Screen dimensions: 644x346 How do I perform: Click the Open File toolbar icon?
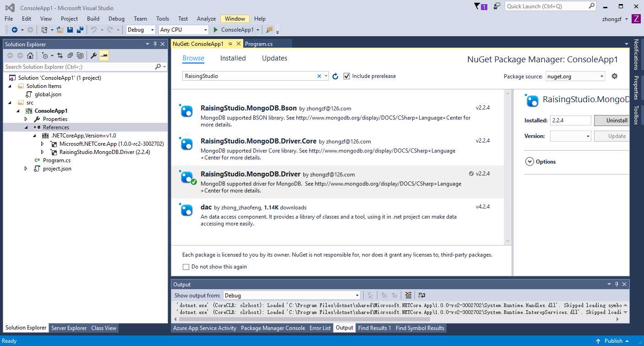pyautogui.click(x=60, y=30)
